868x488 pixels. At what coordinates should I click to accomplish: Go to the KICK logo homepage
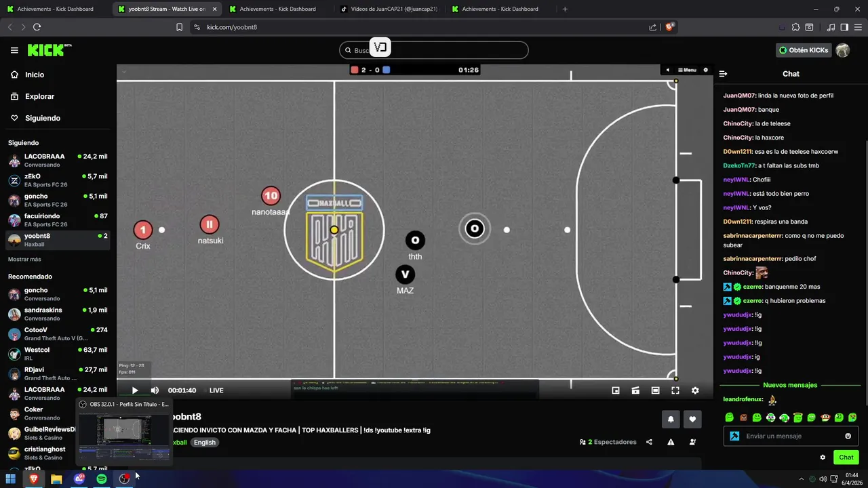point(49,50)
